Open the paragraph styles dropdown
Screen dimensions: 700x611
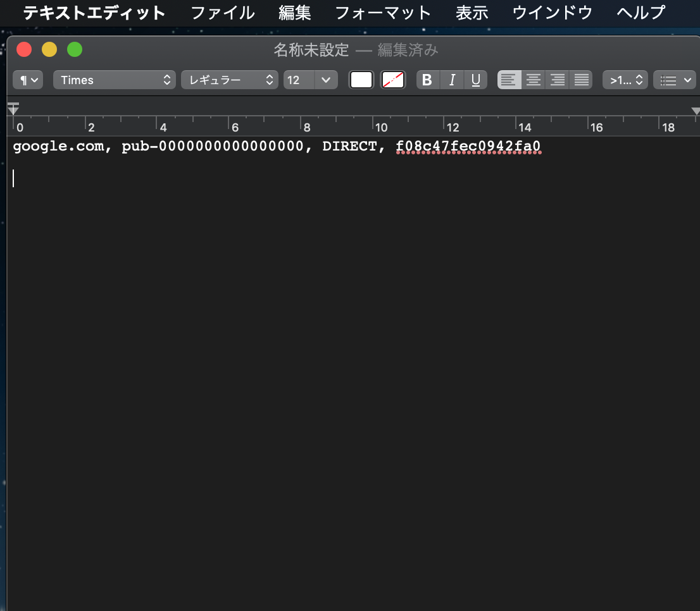pos(28,80)
